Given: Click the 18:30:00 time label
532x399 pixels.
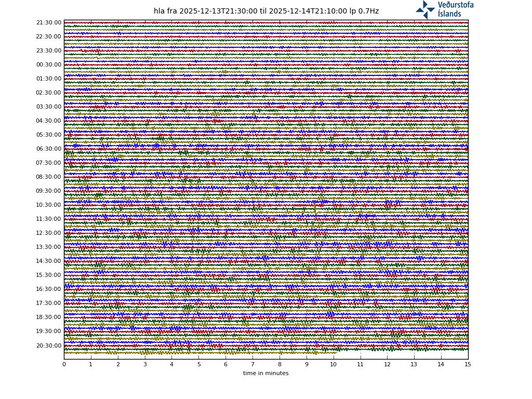Looking at the screenshot, I should pos(49,317).
